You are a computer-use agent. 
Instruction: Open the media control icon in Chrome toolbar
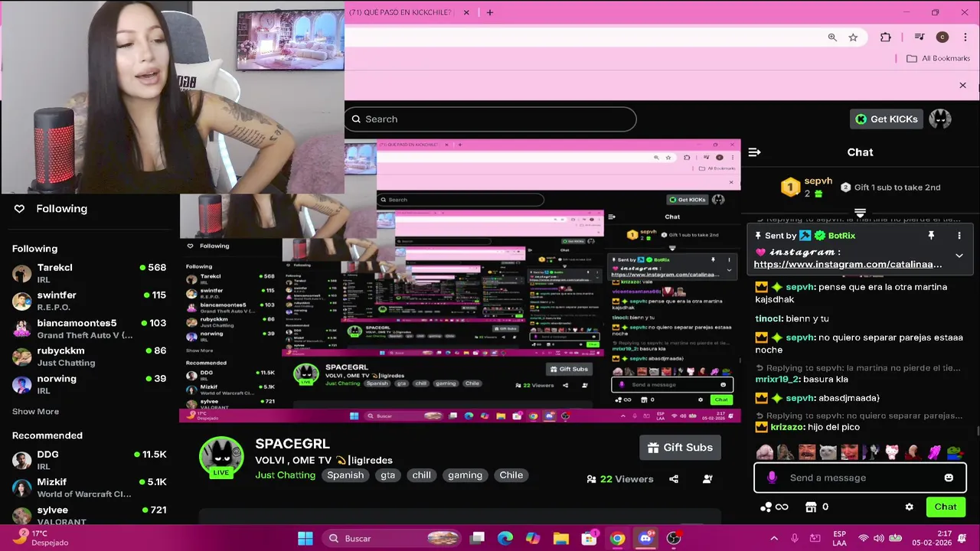[920, 37]
